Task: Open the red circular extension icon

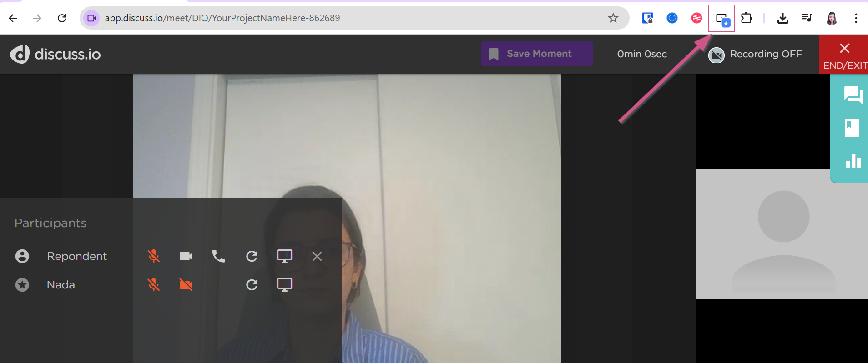Action: click(696, 18)
